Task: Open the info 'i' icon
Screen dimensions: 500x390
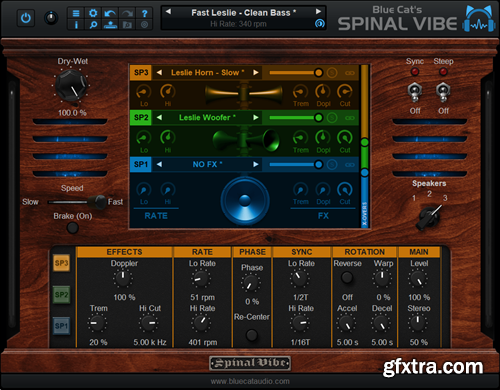Action: (x=76, y=25)
